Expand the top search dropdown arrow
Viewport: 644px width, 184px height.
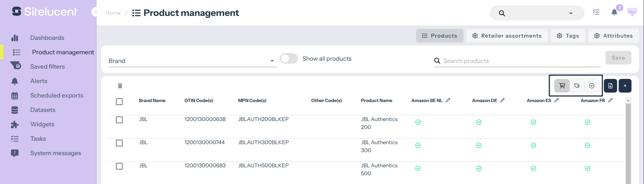coord(571,13)
